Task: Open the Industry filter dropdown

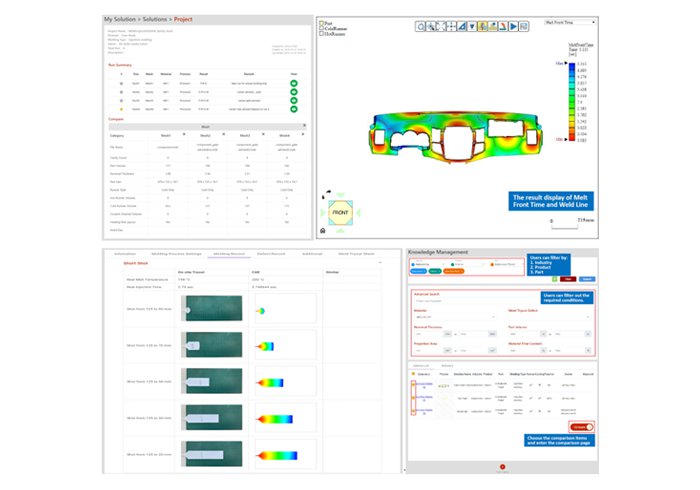Action: click(x=427, y=265)
